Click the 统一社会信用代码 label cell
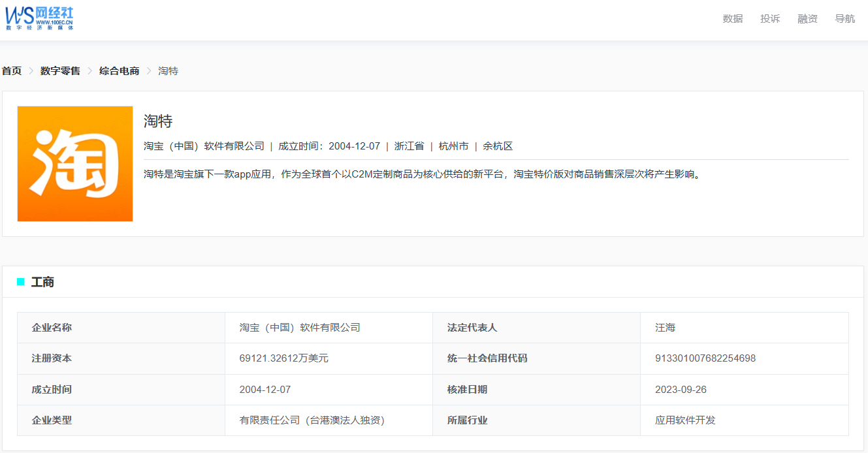Screen dimensions: 868x453 pyautogui.click(x=537, y=358)
